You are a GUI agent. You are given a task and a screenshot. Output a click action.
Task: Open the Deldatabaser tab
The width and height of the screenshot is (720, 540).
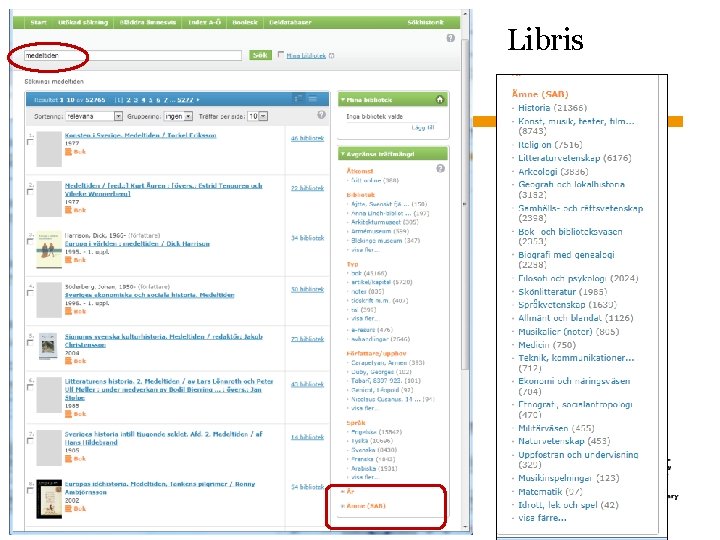coord(290,22)
